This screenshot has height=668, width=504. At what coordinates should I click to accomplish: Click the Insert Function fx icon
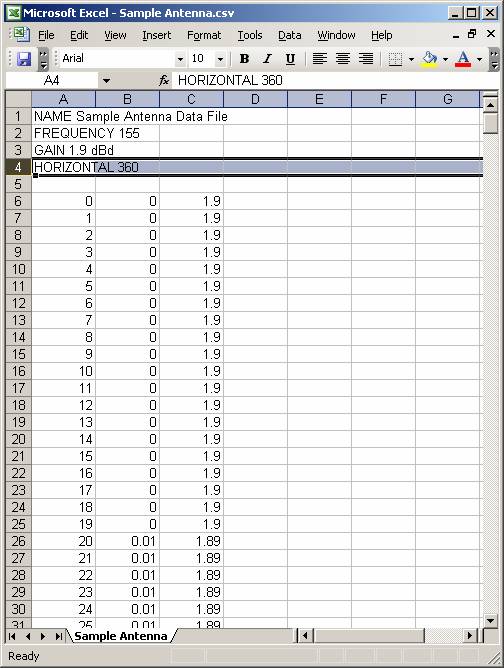click(x=164, y=80)
